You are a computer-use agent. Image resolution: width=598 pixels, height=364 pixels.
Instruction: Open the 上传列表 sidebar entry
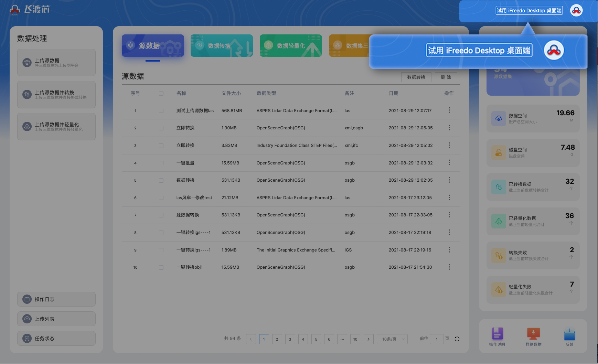(56, 319)
